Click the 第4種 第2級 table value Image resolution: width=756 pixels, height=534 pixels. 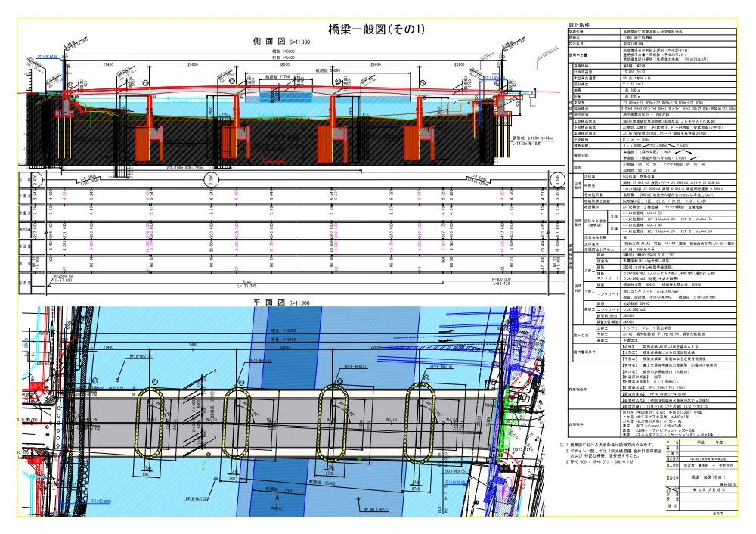(x=634, y=66)
